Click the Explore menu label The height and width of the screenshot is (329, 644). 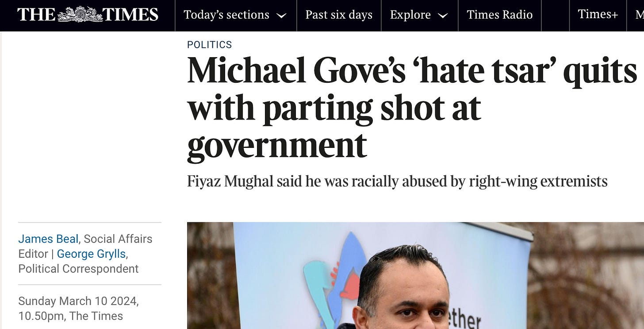pyautogui.click(x=410, y=15)
